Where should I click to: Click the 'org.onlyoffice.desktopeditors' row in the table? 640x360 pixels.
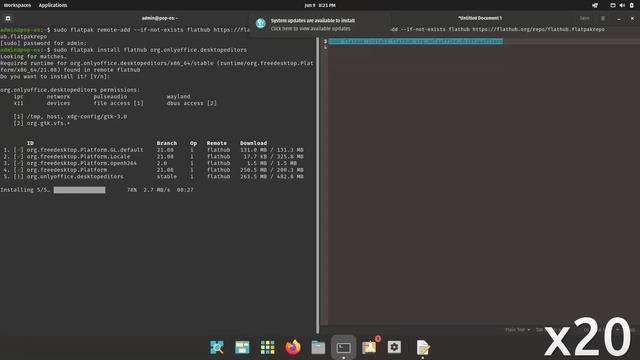153,177
